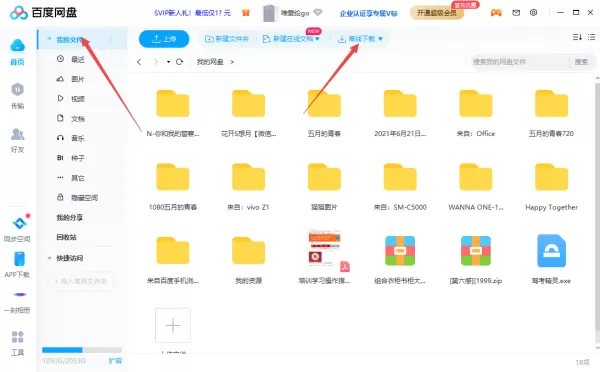Viewport: 600px width, 372px height.
Task: Switch to list view icon
Action: (592, 37)
